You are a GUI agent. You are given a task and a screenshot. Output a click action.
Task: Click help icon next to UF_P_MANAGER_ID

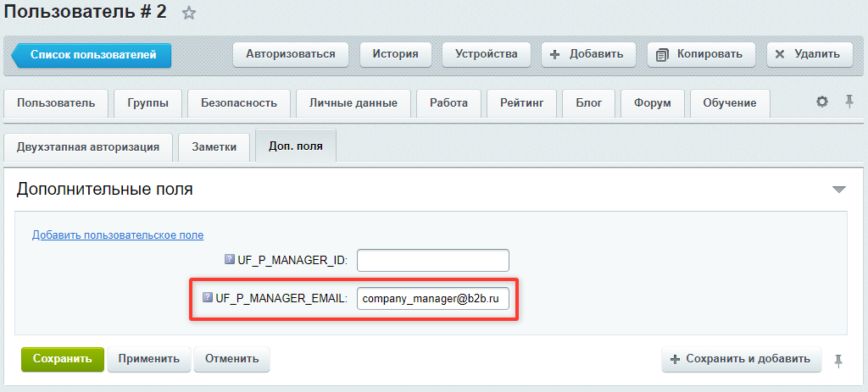[229, 259]
